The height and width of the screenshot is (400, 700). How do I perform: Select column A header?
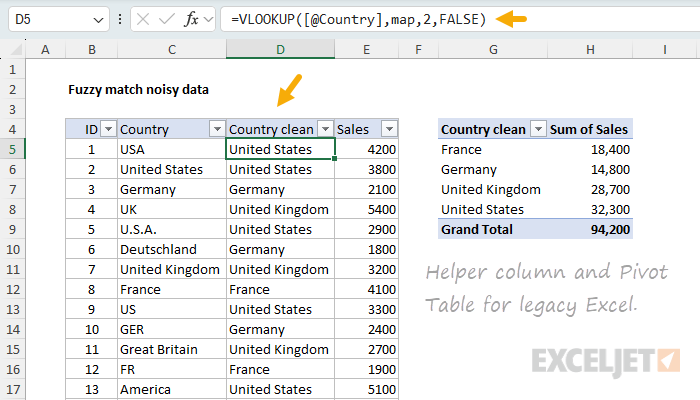(45, 50)
